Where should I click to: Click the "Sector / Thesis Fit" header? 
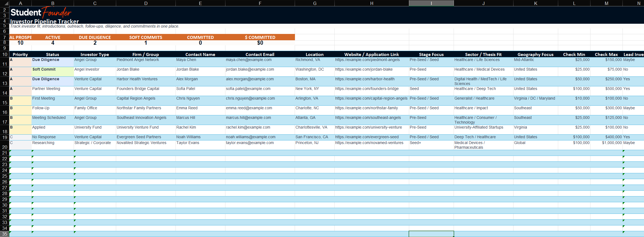click(x=483, y=55)
